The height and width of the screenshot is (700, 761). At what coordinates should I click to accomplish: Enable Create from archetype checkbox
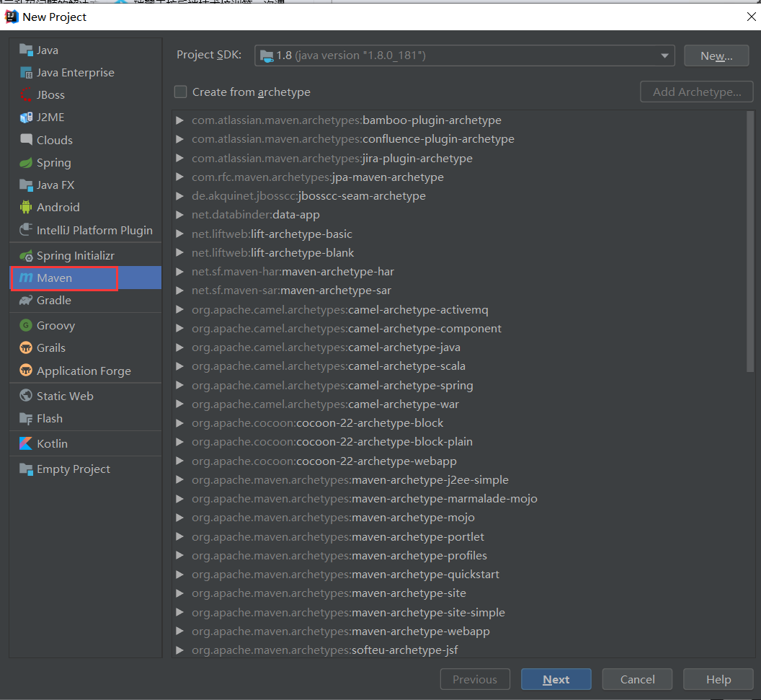181,92
